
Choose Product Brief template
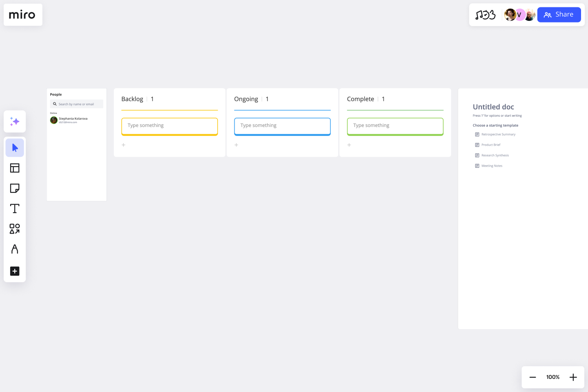(488, 145)
